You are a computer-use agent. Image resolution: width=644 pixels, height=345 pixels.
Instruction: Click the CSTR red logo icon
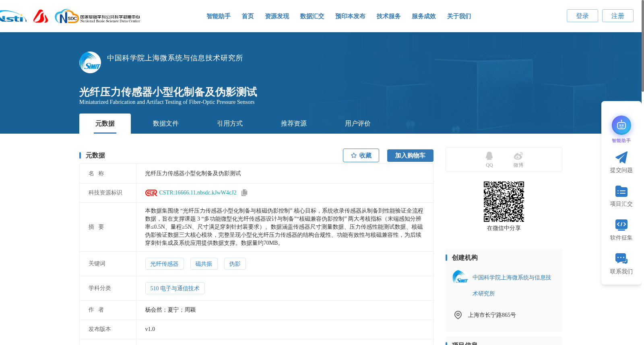point(151,193)
